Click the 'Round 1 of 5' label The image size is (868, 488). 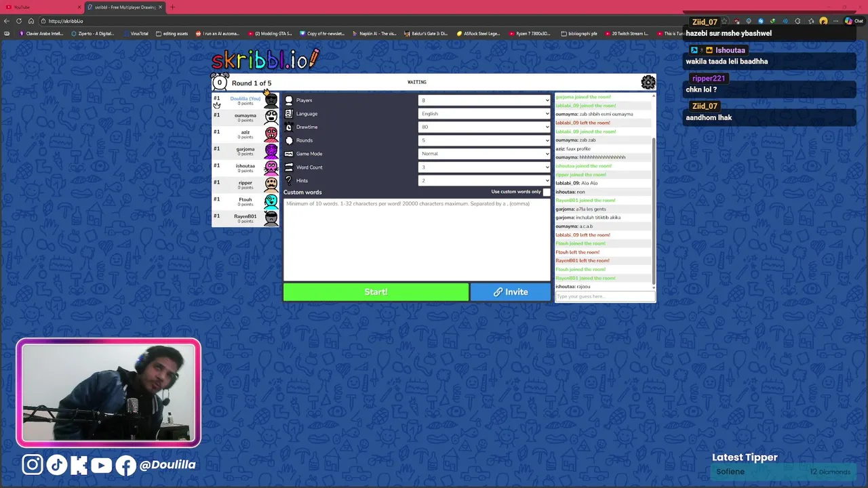252,83
